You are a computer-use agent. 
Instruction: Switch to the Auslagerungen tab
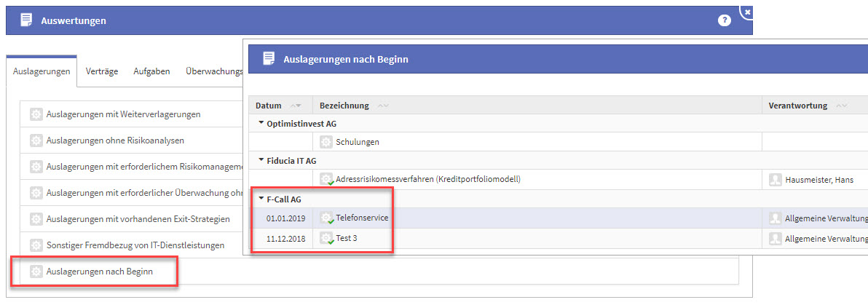coord(42,71)
